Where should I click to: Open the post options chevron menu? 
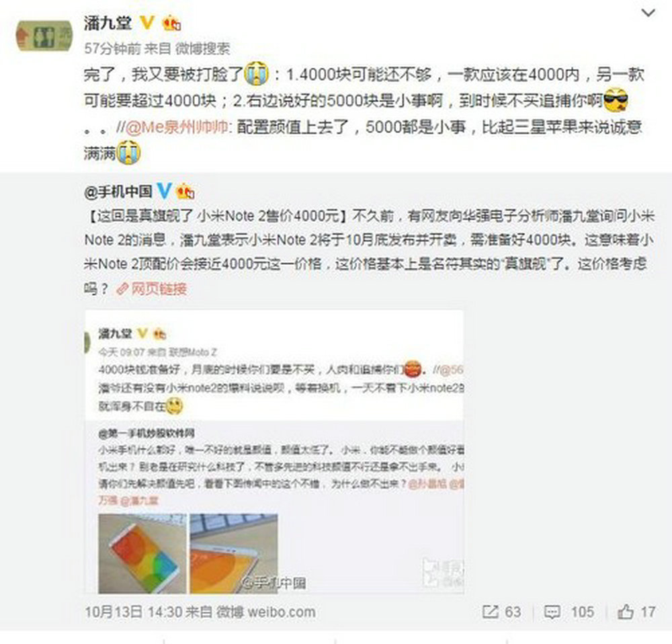[x=648, y=13]
